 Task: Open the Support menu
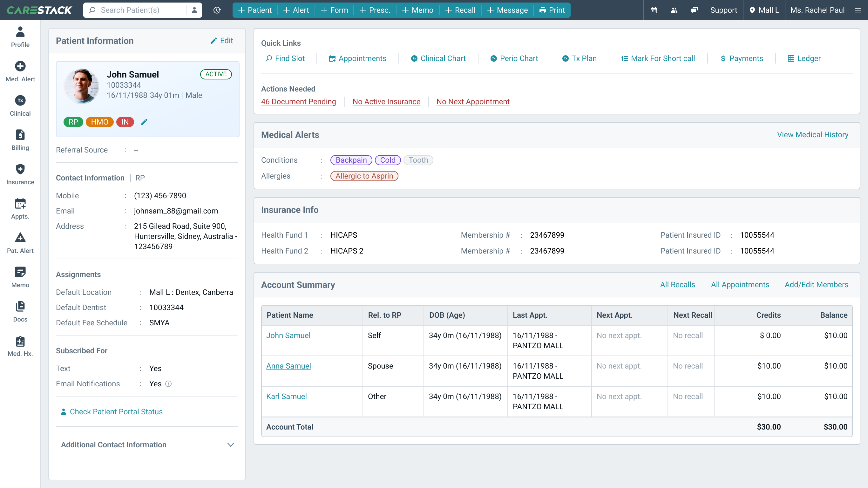coord(723,10)
